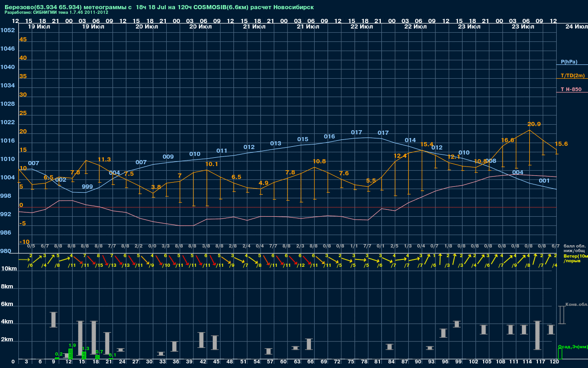Click the 1.9 precipitation amount label

click(x=72, y=345)
